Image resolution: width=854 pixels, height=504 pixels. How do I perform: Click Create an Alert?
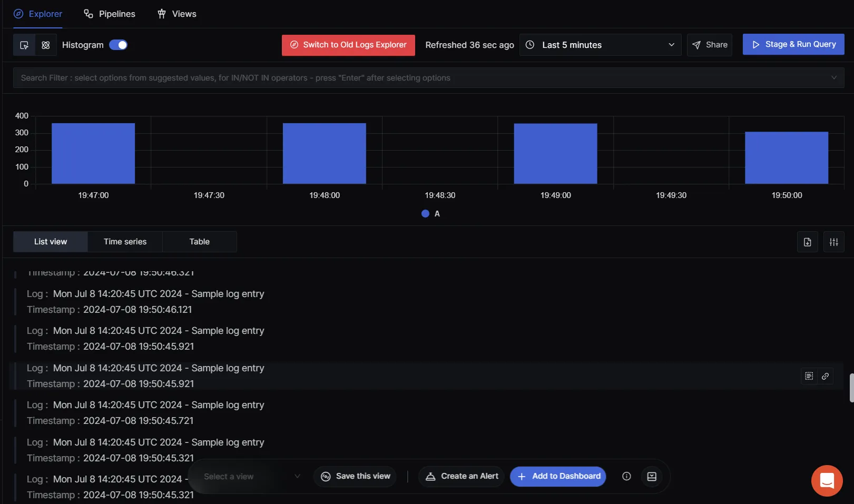[462, 477]
